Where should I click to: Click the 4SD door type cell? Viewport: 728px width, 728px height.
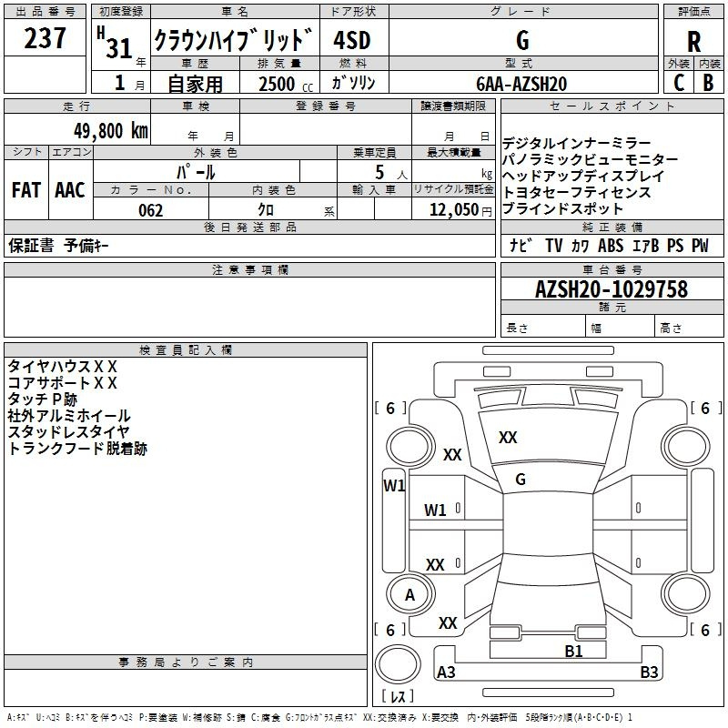tap(352, 41)
